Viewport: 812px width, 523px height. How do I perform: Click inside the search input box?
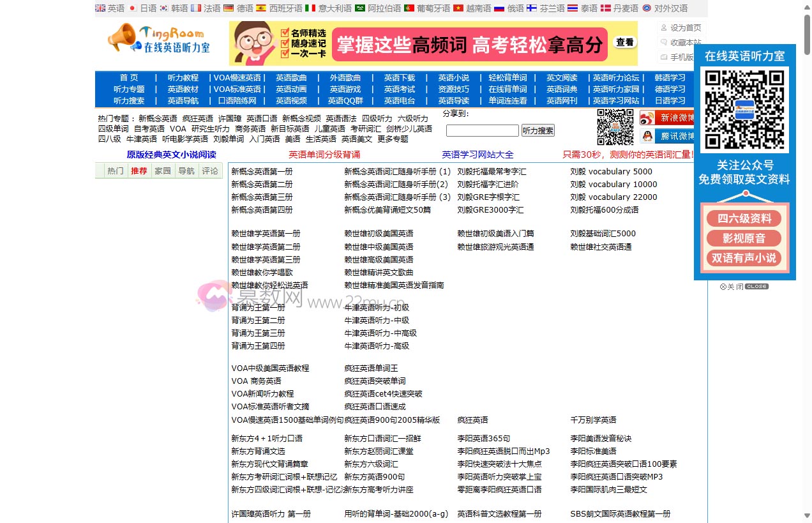[x=482, y=130]
